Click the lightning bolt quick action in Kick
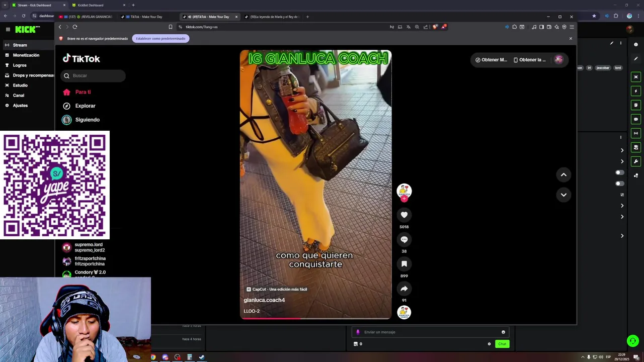This screenshot has height=362, width=644. point(636,91)
